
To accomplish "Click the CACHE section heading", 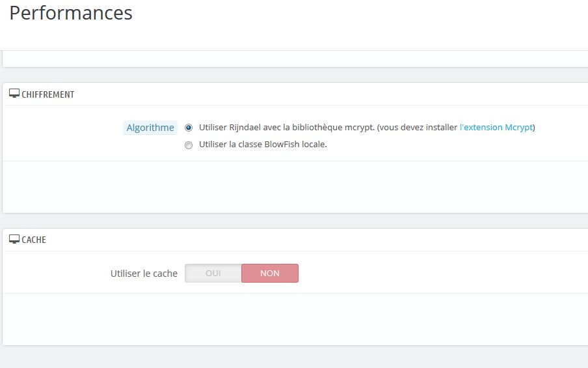I will 34,240.
